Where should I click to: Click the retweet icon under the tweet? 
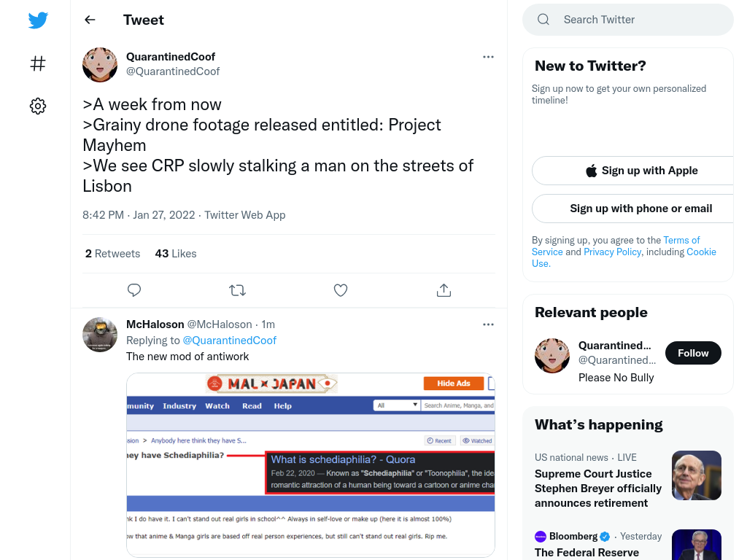237,290
